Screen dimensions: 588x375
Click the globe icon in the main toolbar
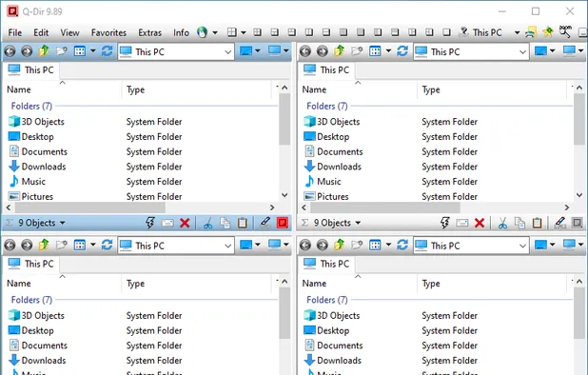pos(202,32)
